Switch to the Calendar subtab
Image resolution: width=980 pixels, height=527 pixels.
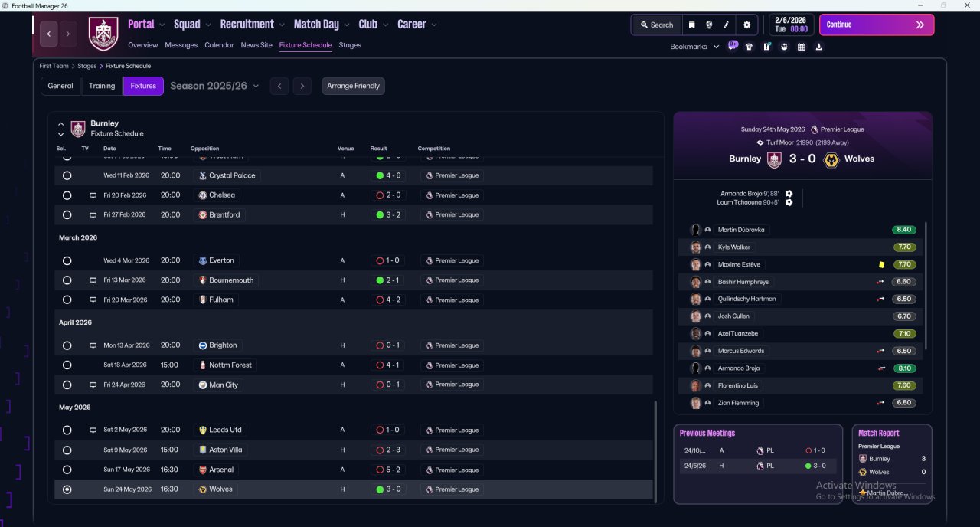coord(219,45)
